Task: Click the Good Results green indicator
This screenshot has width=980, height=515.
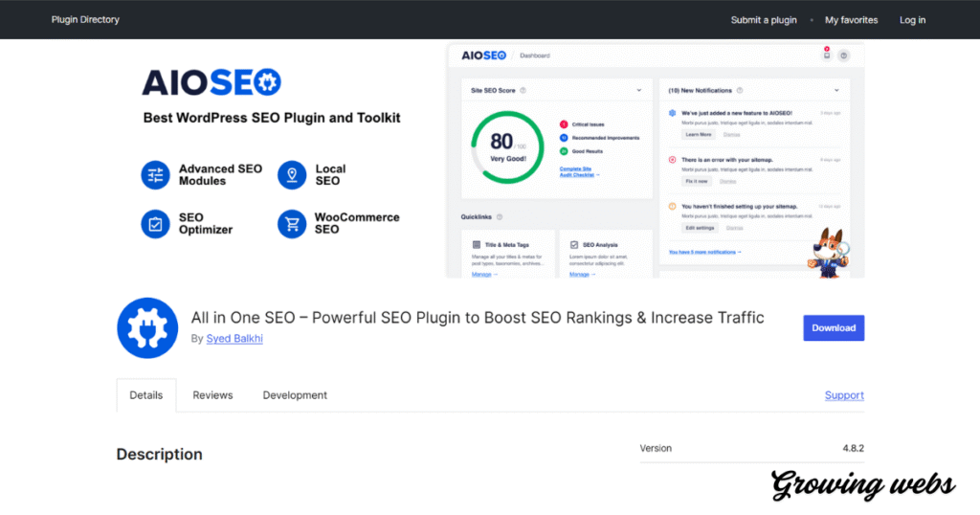Action: tap(563, 151)
